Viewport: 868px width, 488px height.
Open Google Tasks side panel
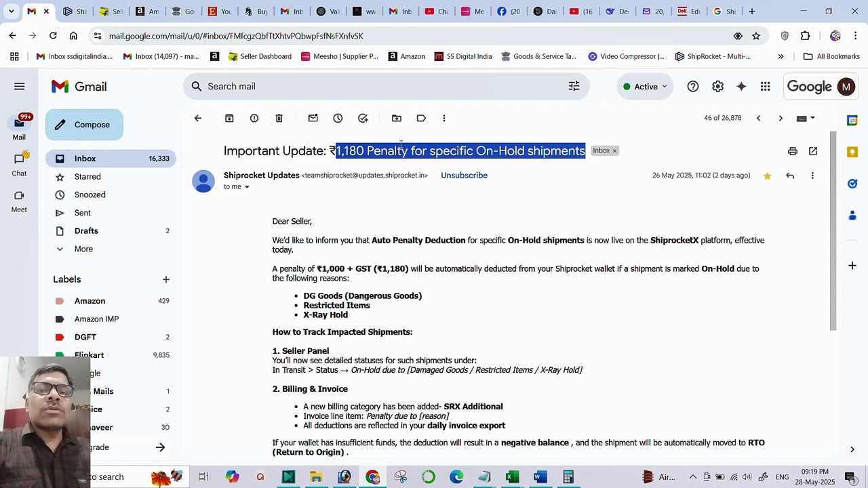click(852, 184)
